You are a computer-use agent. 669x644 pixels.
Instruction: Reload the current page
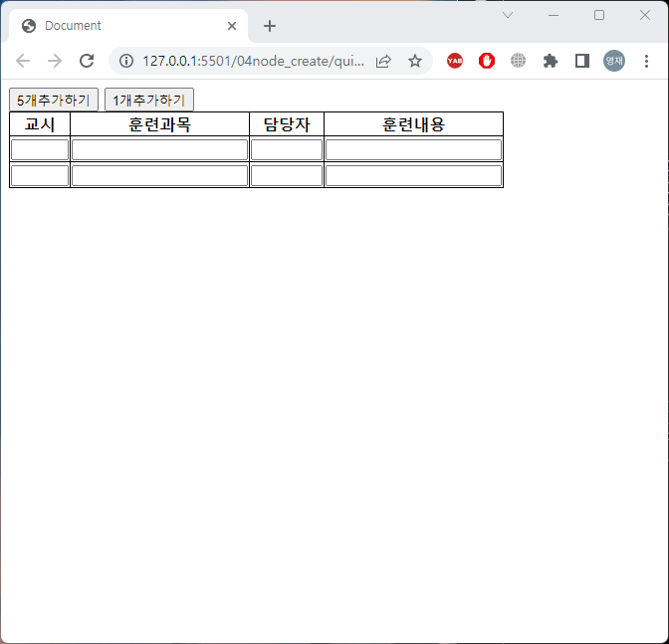coord(87,61)
